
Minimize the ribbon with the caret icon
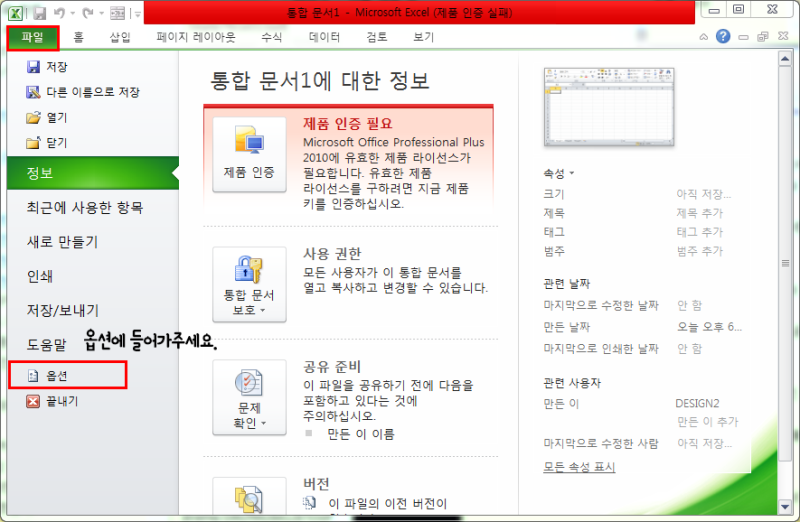704,37
